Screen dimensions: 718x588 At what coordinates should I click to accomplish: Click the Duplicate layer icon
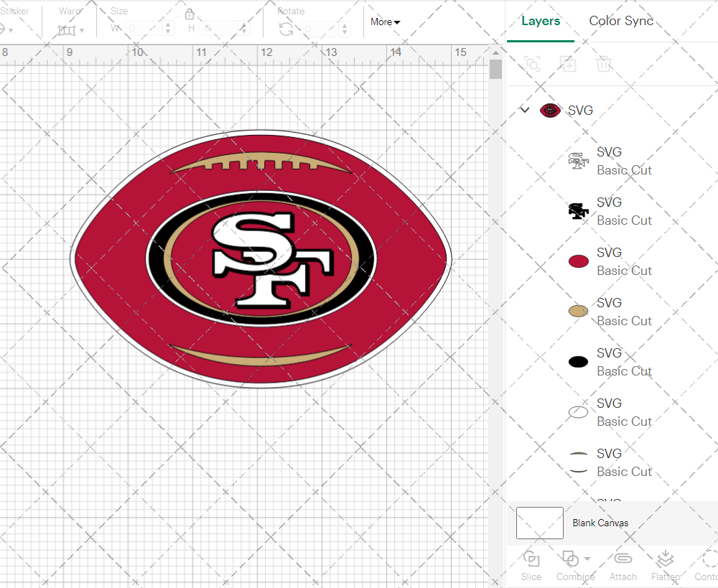click(568, 64)
